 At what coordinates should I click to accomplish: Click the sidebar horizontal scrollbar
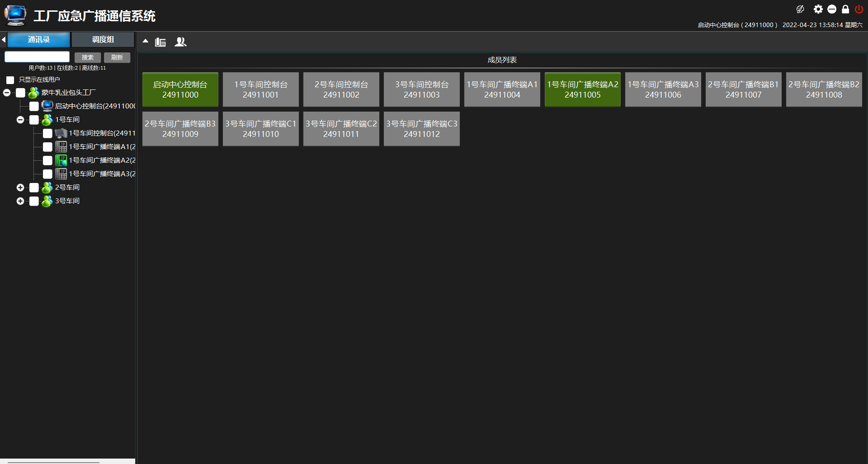[x=53, y=461]
